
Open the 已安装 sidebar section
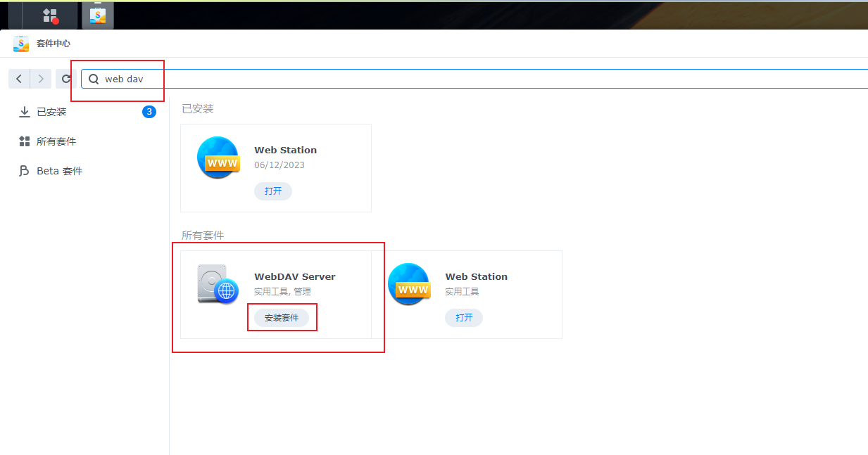(84, 112)
